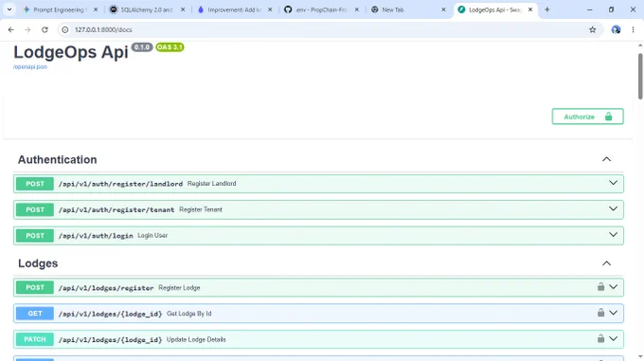Close the Improvement: Add tab
Viewport: 644px width, 361px height.
click(x=270, y=9)
